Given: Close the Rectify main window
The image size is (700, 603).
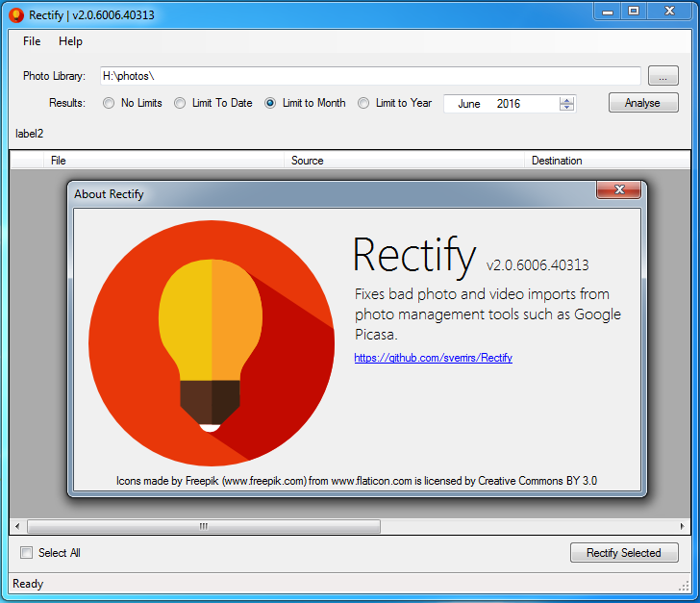Looking at the screenshot, I should [669, 12].
